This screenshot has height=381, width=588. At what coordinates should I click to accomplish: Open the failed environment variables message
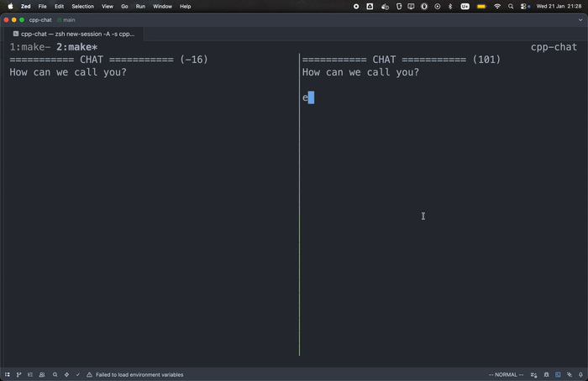pos(139,374)
